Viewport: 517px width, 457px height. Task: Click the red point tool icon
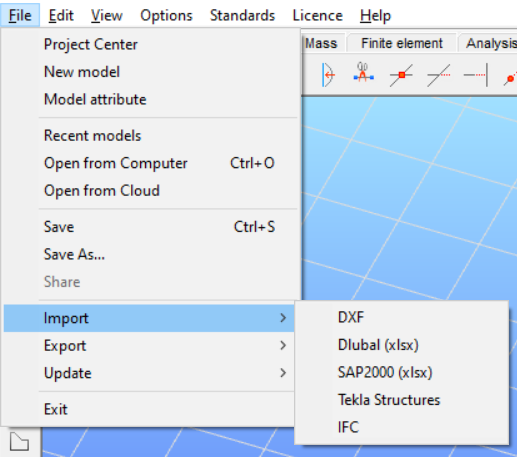click(x=511, y=78)
